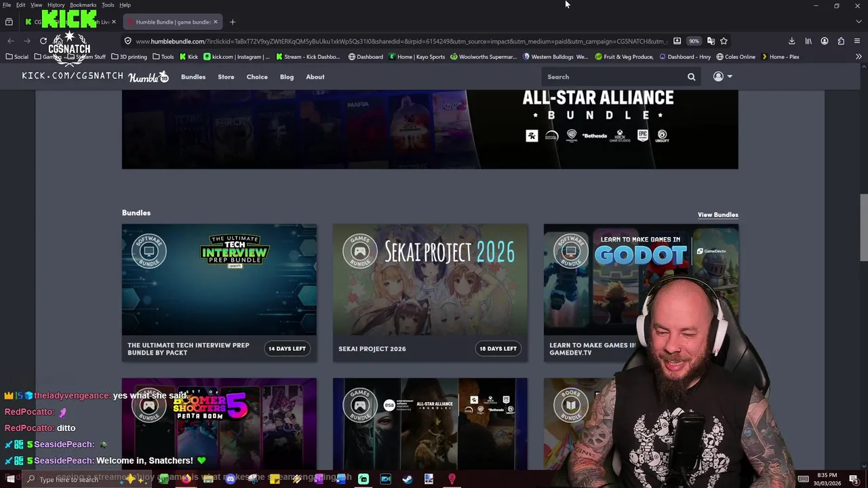Click the Sekai Project 2026 title text

tap(372, 349)
